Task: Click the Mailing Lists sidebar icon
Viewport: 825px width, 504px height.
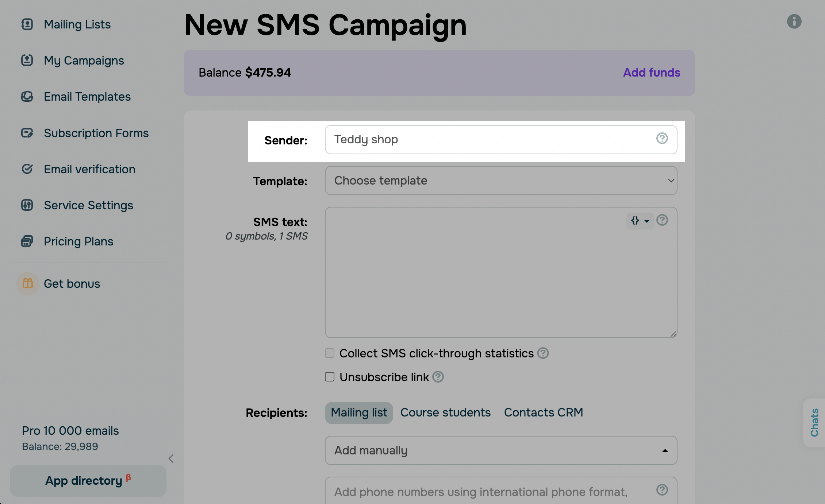Action: tap(27, 24)
